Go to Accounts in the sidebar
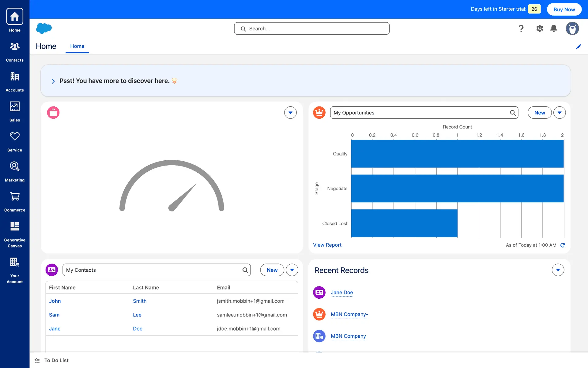Image resolution: width=588 pixels, height=368 pixels. click(15, 81)
